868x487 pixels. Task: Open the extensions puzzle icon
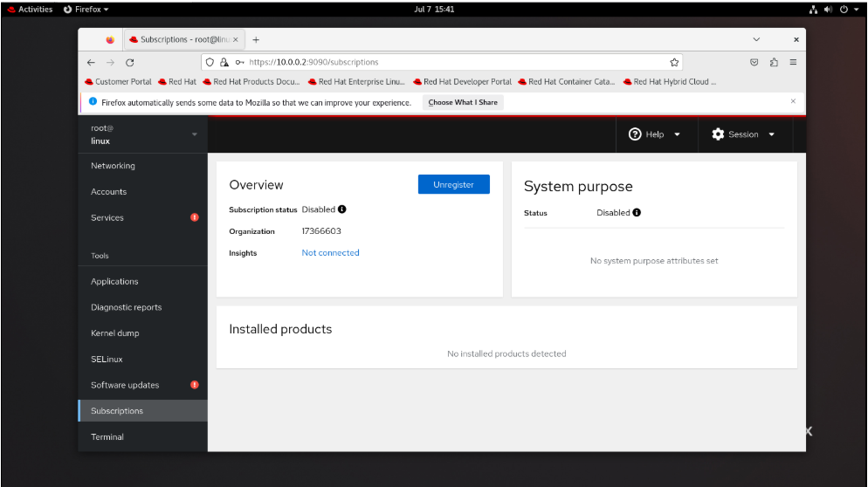774,63
